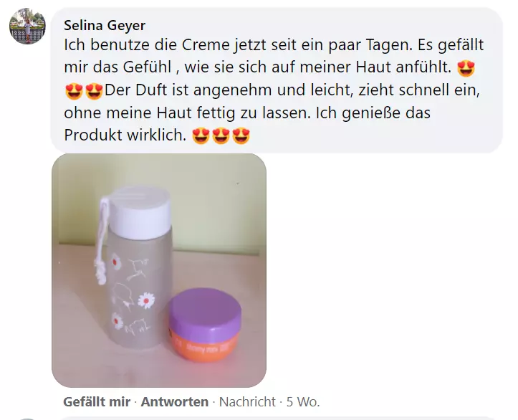This screenshot has height=420, width=518.
Task: Click the red-centered daisy on the bottle's right side
Action: coord(145,300)
